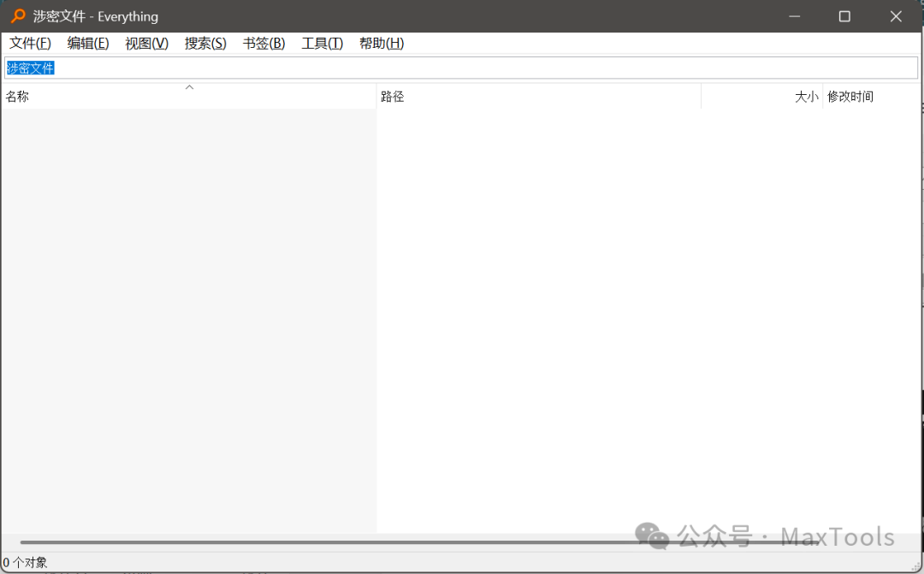Sort results by the 名称 column header
Image resolution: width=924 pixels, height=574 pixels.
(x=188, y=96)
